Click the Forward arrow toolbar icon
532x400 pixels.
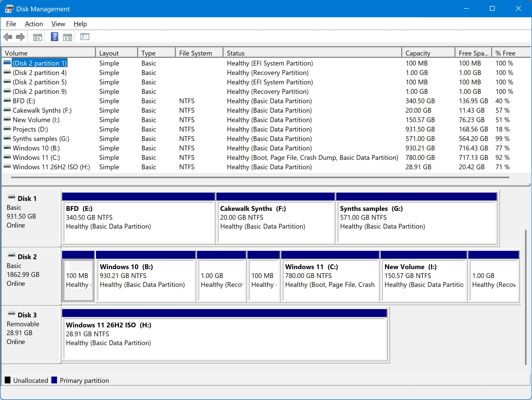pyautogui.click(x=20, y=37)
